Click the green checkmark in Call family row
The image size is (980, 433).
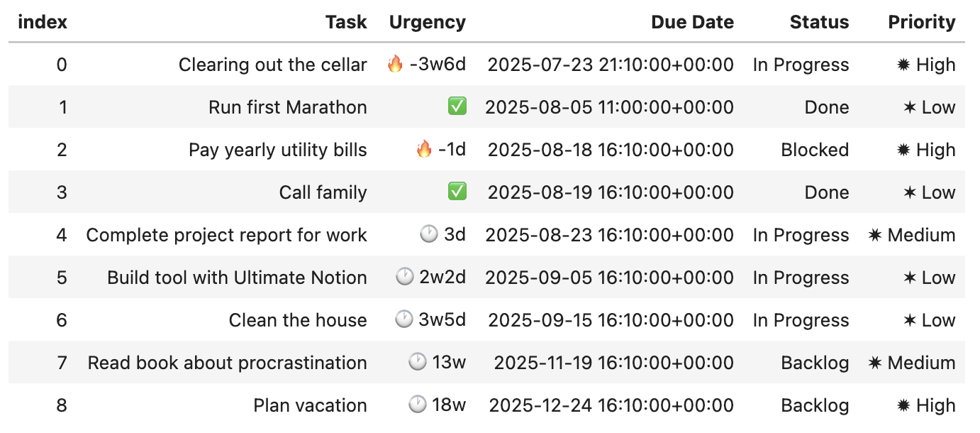coord(457,192)
